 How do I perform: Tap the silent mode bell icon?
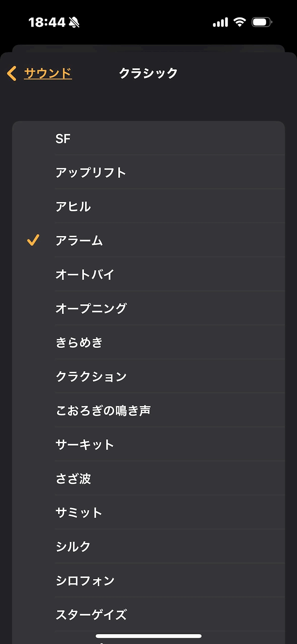tap(74, 22)
